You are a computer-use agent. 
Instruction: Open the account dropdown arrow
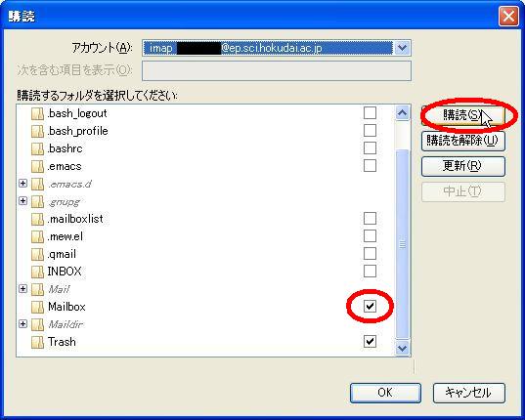(402, 48)
